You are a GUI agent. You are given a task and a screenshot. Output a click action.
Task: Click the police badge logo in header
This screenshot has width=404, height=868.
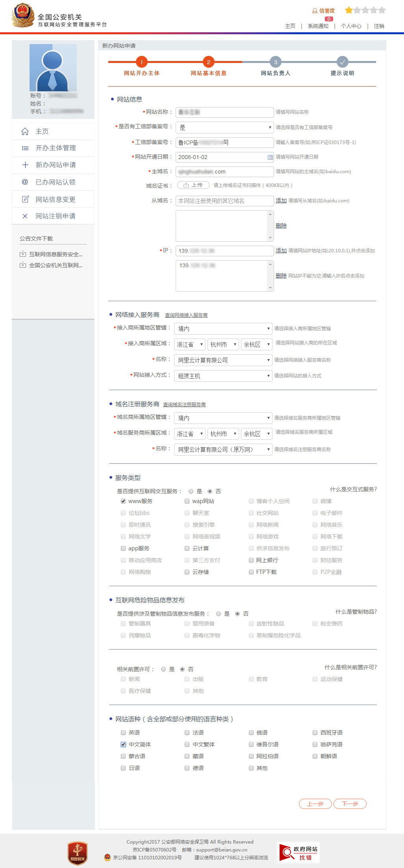(23, 15)
